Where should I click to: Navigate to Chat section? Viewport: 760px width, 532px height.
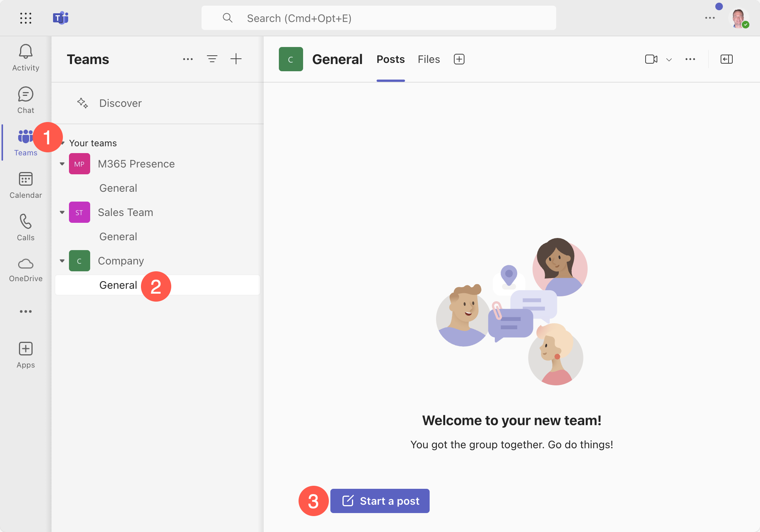coord(25,99)
